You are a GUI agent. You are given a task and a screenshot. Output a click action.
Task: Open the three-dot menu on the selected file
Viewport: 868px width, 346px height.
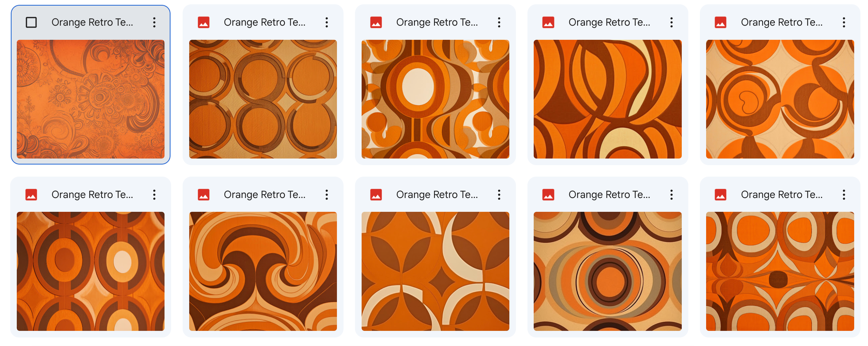click(x=154, y=22)
